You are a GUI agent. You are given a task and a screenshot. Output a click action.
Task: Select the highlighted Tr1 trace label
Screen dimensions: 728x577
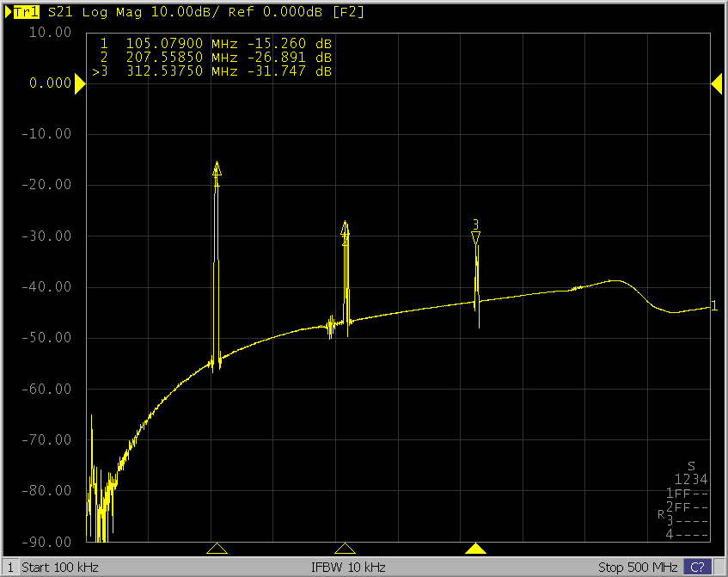coord(28,12)
